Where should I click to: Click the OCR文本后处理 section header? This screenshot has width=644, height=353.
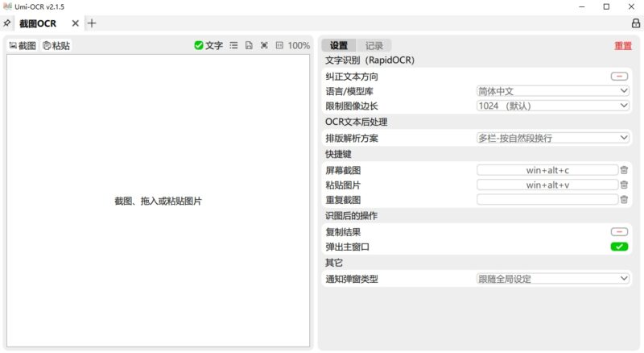(356, 123)
